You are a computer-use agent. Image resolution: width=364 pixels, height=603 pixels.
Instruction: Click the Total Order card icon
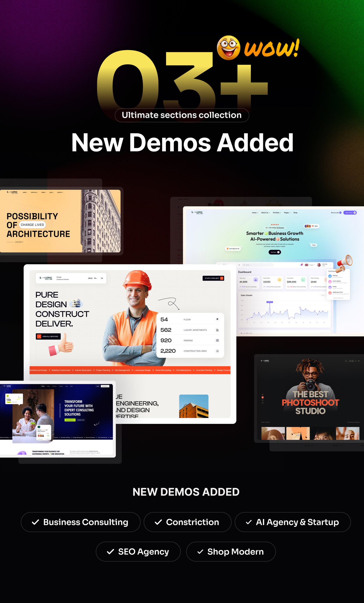click(279, 280)
